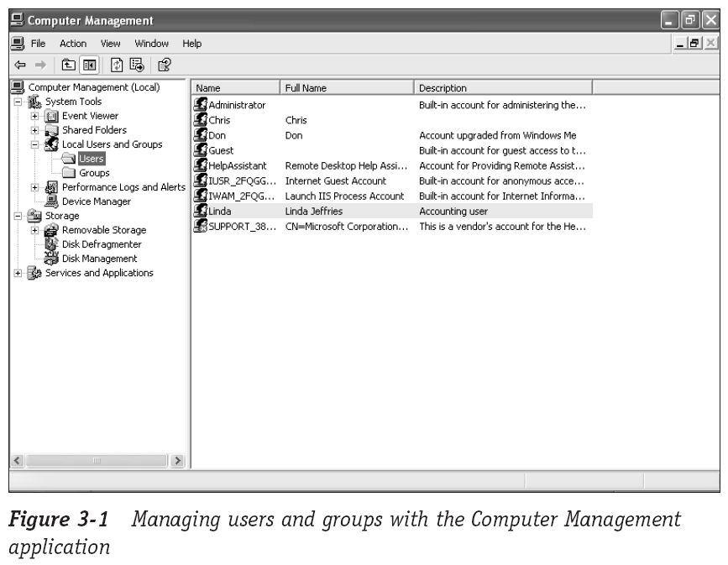
Task: Expand the Event Viewer node
Action: point(34,116)
